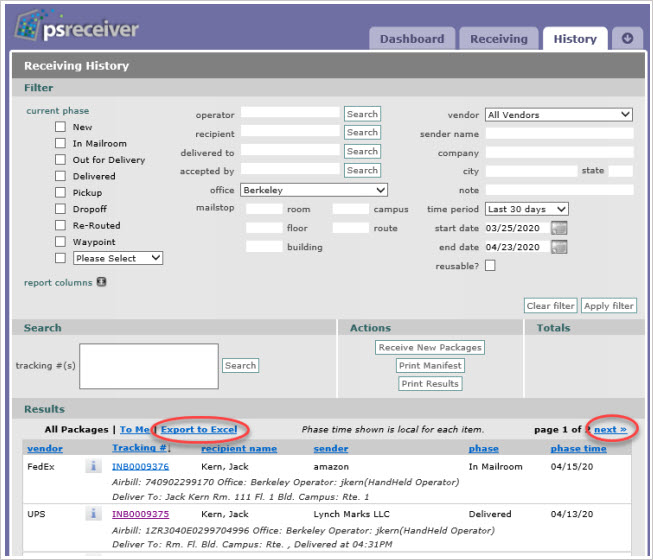This screenshot has height=560, width=653.
Task: Toggle the reusable? checkbox
Action: 490,266
